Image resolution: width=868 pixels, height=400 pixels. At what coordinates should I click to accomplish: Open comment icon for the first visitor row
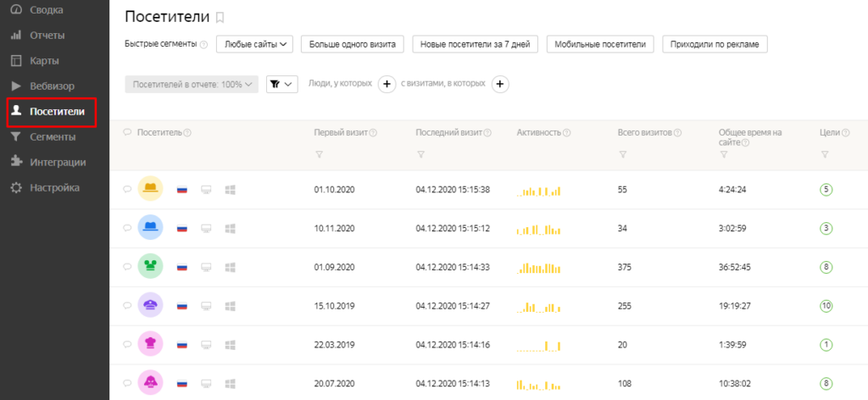pos(127,190)
